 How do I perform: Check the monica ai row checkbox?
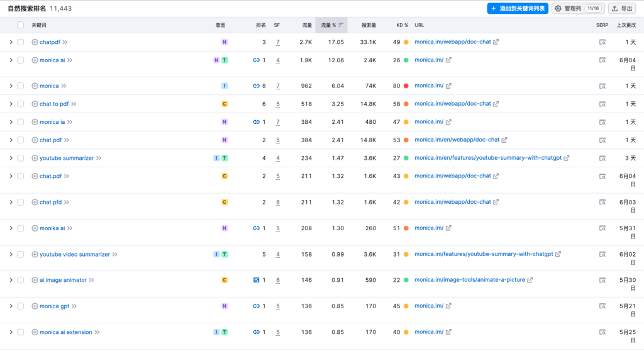20,60
